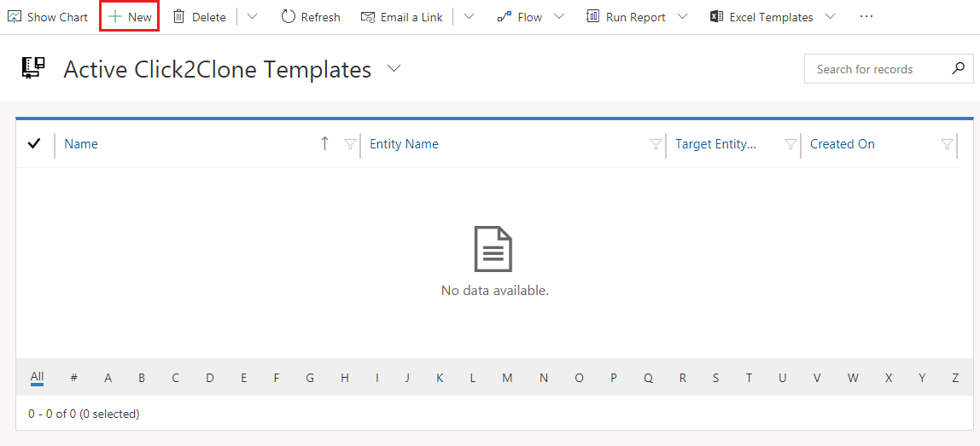This screenshot has width=980, height=446.
Task: Expand the Excel Templates dropdown chevron
Action: click(x=830, y=17)
